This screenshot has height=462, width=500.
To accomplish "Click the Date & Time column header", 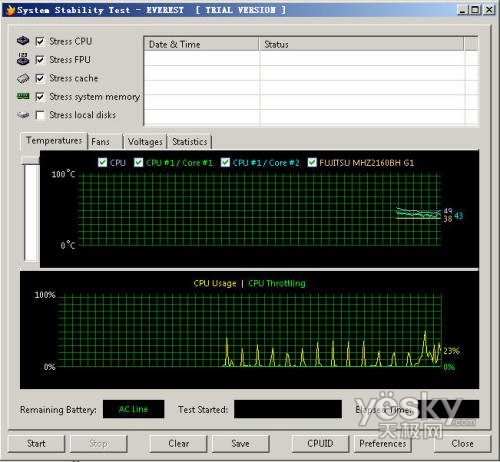I will pyautogui.click(x=201, y=44).
